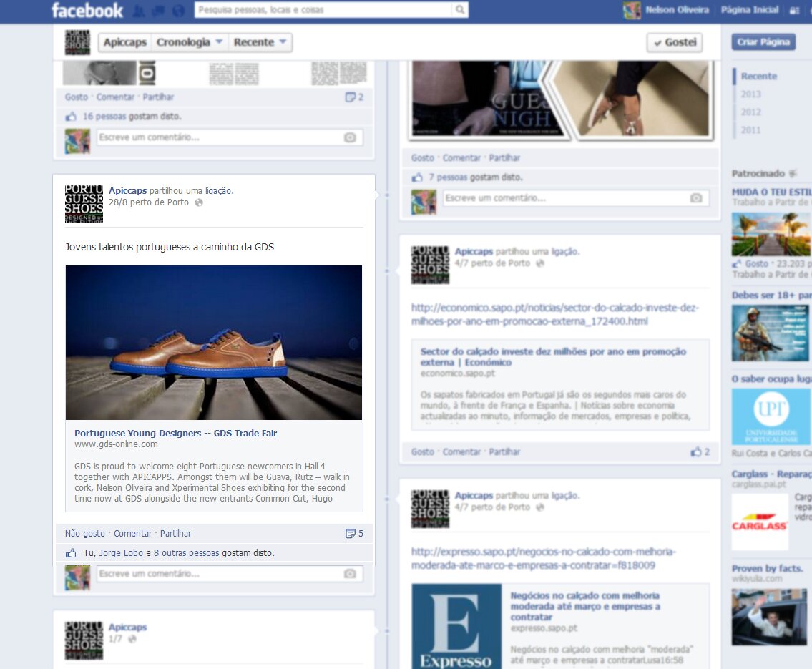The height and width of the screenshot is (669, 812).
Task: Open the Carglass ad image
Action: (x=760, y=522)
